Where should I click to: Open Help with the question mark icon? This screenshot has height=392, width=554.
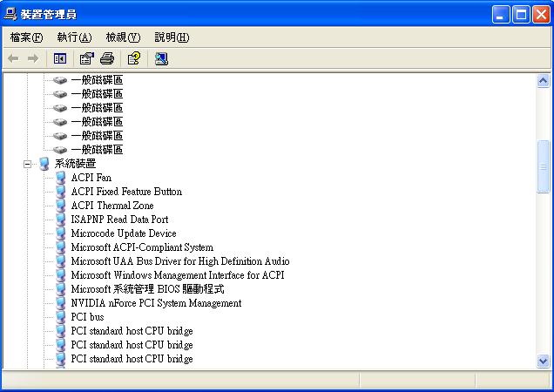pyautogui.click(x=134, y=58)
